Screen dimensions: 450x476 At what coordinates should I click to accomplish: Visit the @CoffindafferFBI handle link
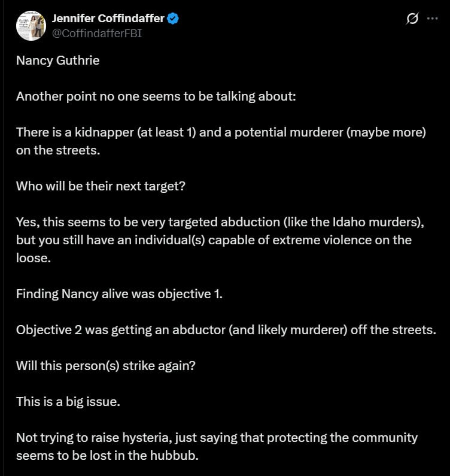(98, 33)
